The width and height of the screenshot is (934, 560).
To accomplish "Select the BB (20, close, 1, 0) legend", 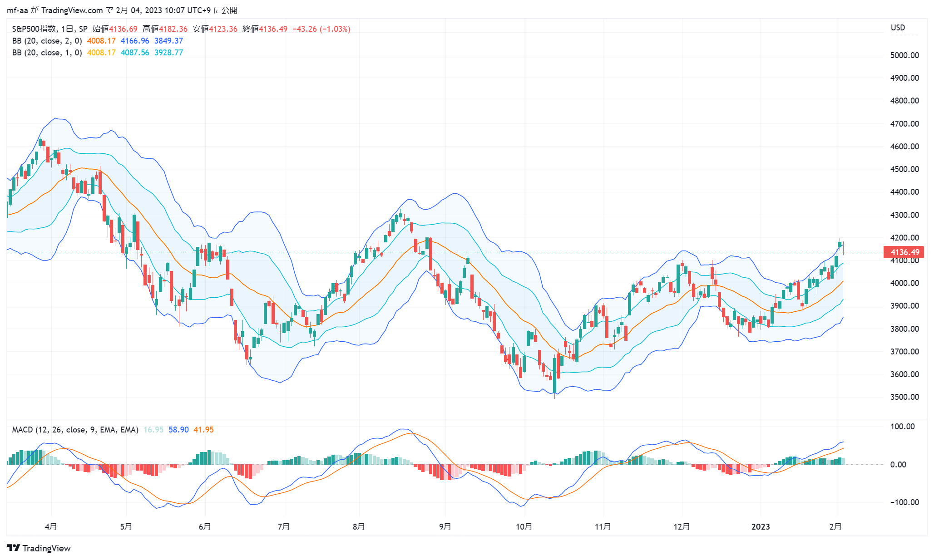I will coord(47,53).
